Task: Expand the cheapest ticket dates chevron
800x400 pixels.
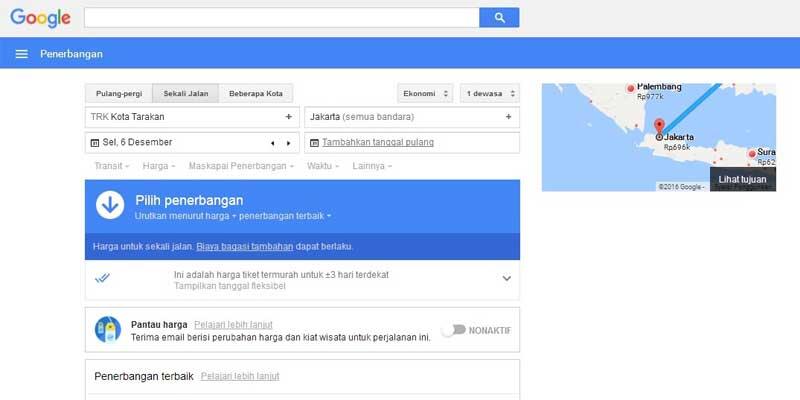Action: coord(507,279)
